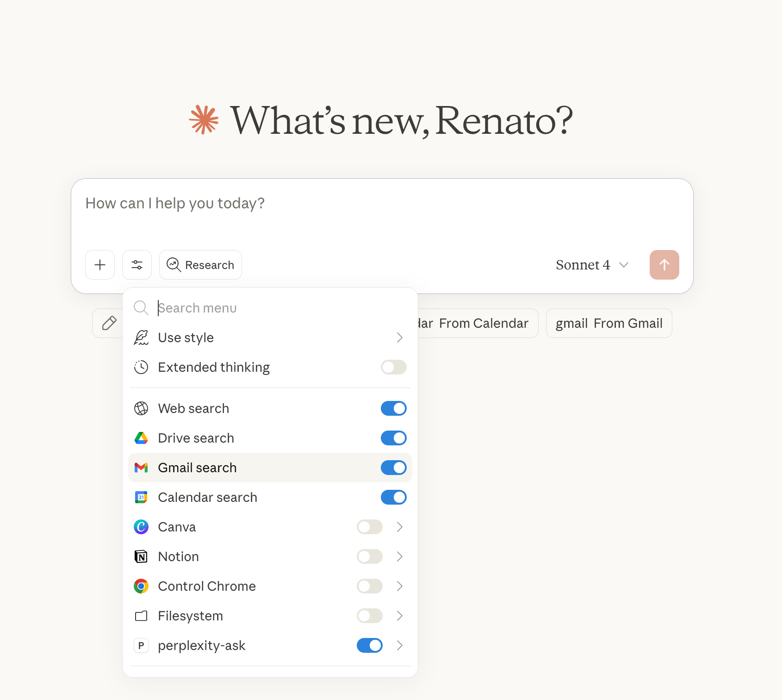Image resolution: width=782 pixels, height=700 pixels.
Task: Click the plus attachment button
Action: point(100,265)
